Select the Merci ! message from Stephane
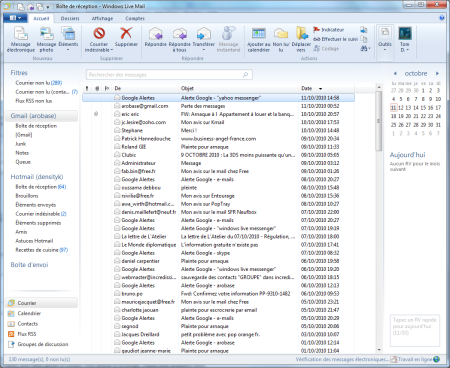Screen dimensions: 450x368 [218, 130]
